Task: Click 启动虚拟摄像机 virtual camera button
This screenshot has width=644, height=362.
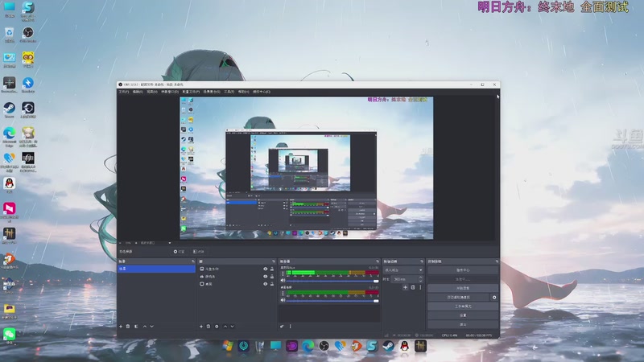Action: [x=459, y=297]
